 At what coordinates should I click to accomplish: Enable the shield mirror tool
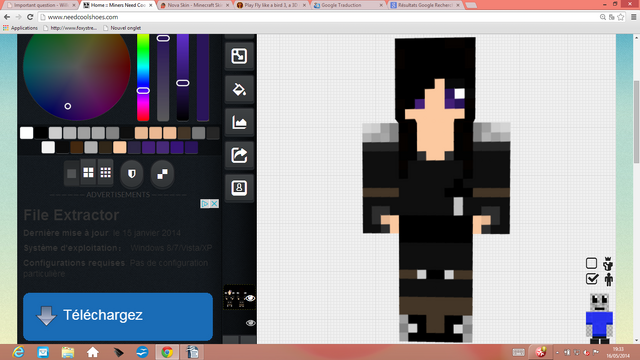tap(131, 174)
